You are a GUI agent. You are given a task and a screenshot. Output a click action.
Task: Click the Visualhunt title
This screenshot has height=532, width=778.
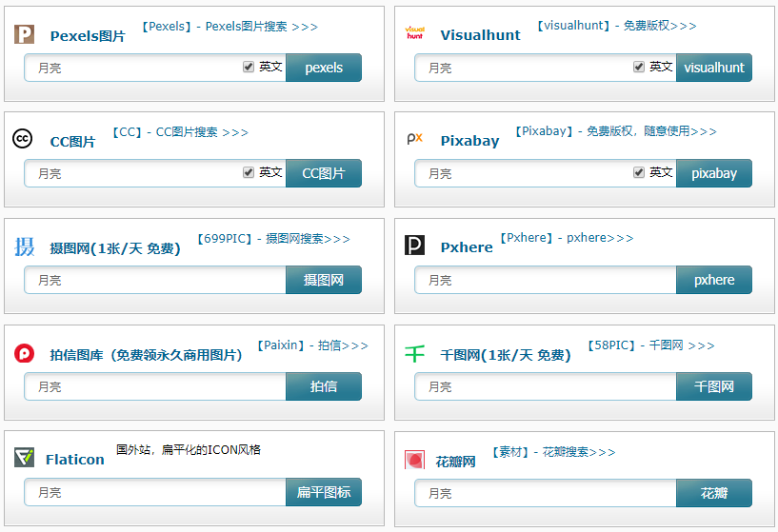480,35
